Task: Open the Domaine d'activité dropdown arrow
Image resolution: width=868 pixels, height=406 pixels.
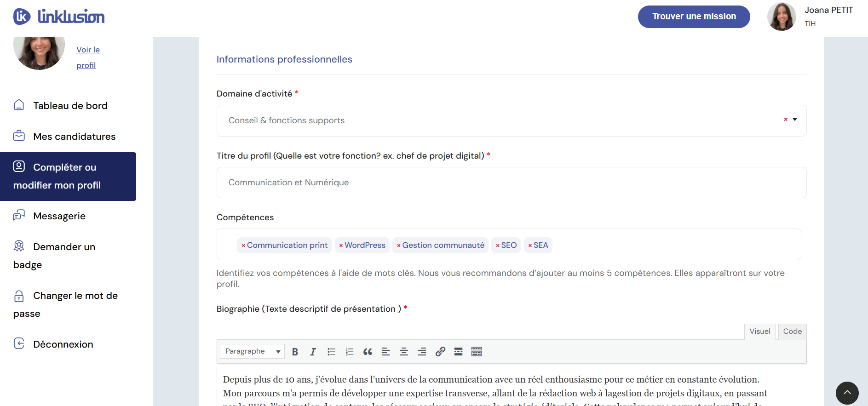Action: (795, 120)
